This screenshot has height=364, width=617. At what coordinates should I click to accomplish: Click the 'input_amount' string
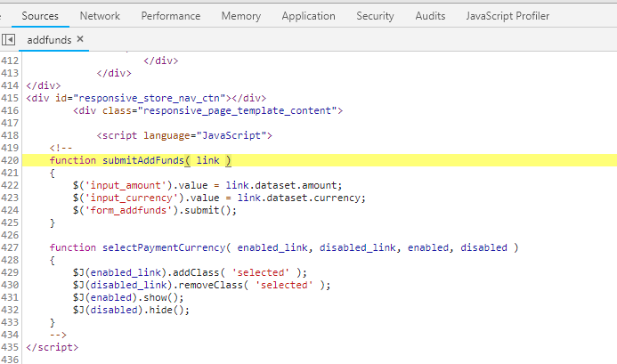[126, 185]
